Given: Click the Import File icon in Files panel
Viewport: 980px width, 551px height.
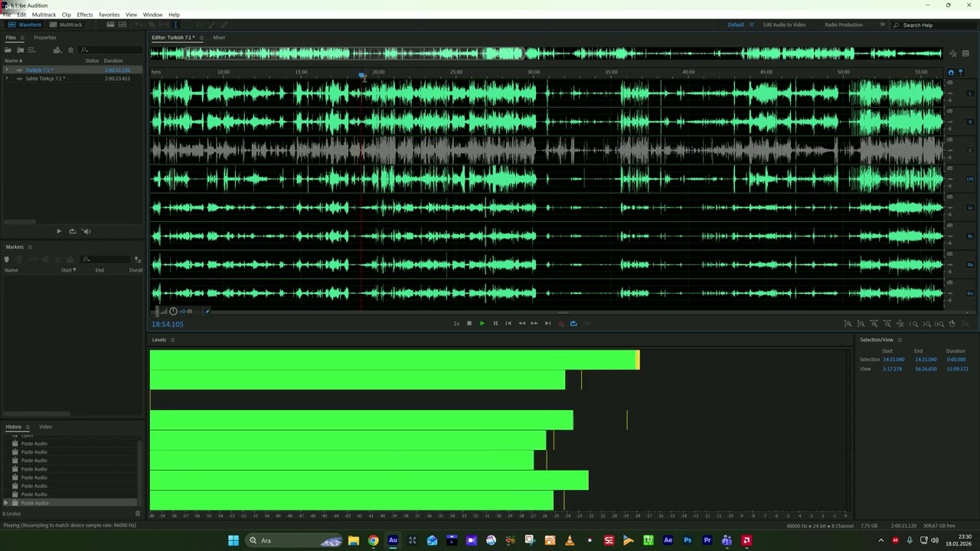Looking at the screenshot, I should (x=20, y=51).
